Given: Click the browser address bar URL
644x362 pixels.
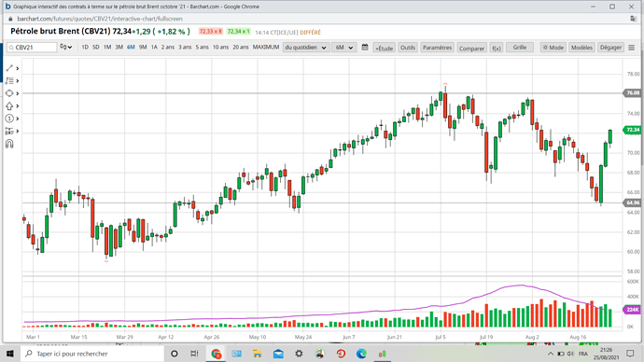Looking at the screenshot, I should click(100, 19).
